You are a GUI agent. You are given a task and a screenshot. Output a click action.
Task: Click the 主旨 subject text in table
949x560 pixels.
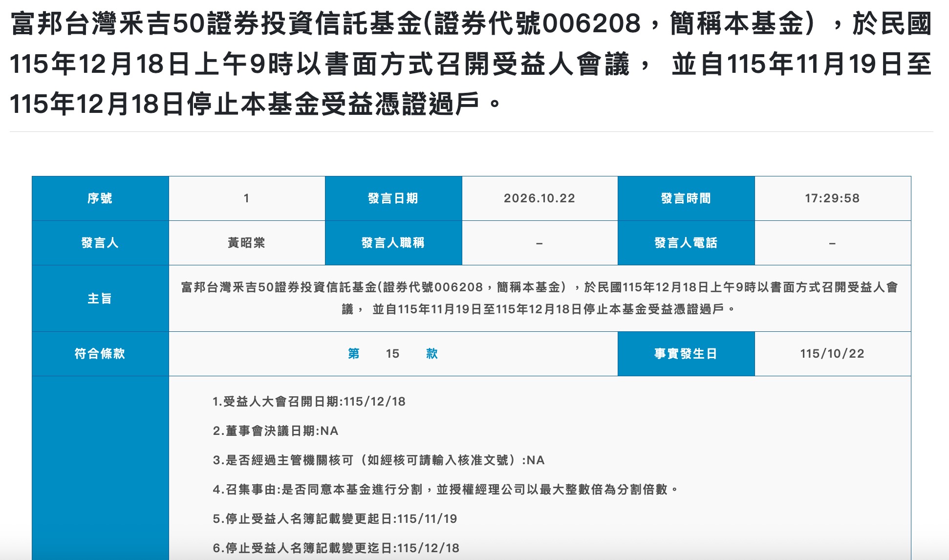[x=539, y=298]
